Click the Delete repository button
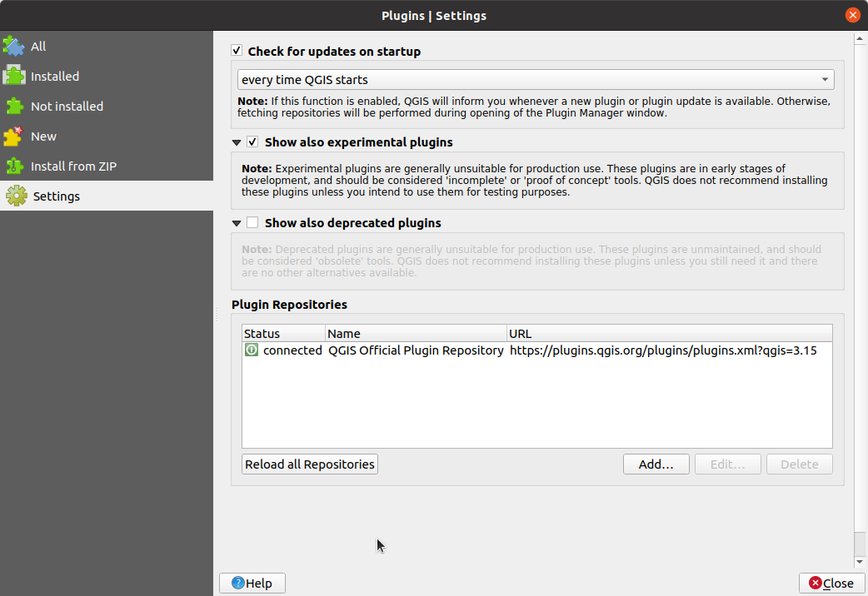The height and width of the screenshot is (596, 868). [x=800, y=464]
